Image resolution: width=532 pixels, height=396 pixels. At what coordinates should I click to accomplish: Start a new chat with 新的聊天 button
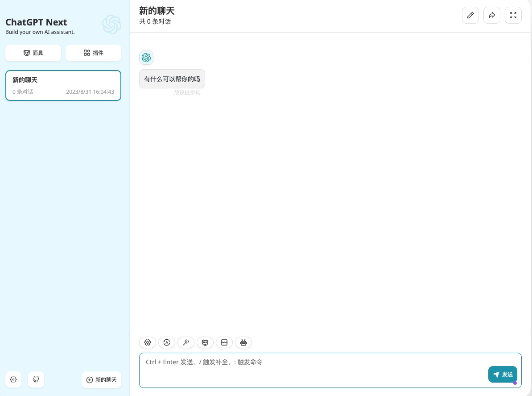(101, 379)
